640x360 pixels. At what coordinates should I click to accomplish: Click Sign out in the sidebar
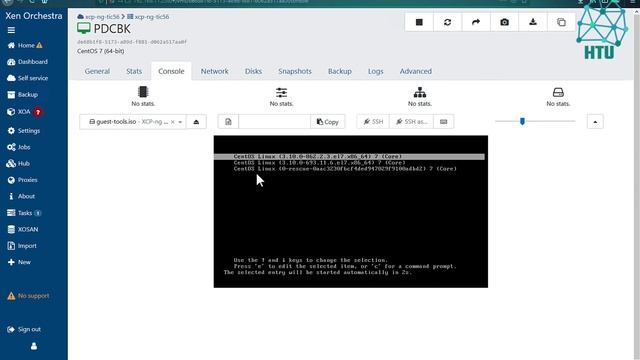point(24,329)
